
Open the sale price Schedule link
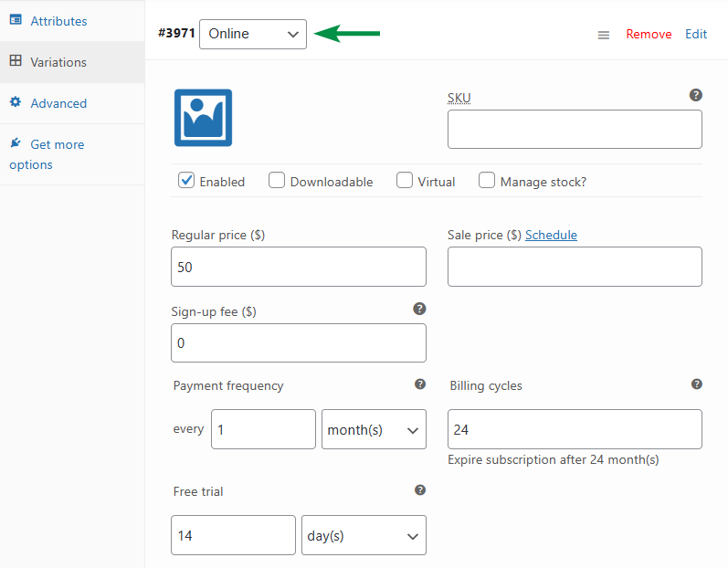pyautogui.click(x=551, y=235)
